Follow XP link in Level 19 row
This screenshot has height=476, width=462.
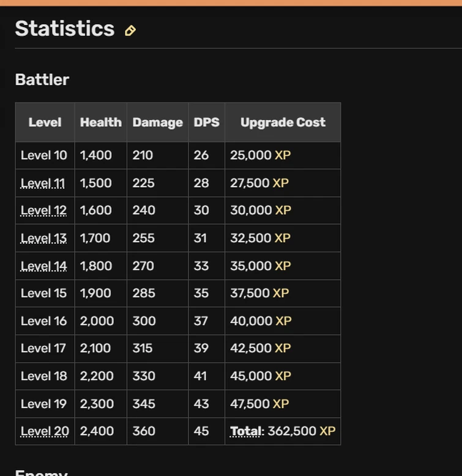(280, 404)
